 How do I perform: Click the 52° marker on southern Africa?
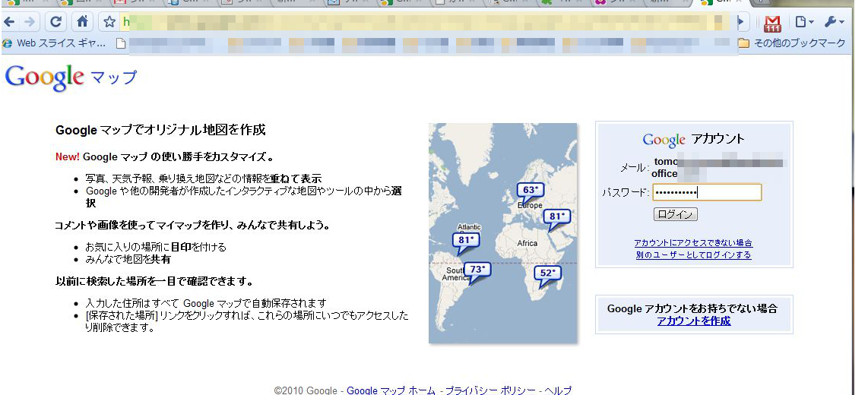547,273
